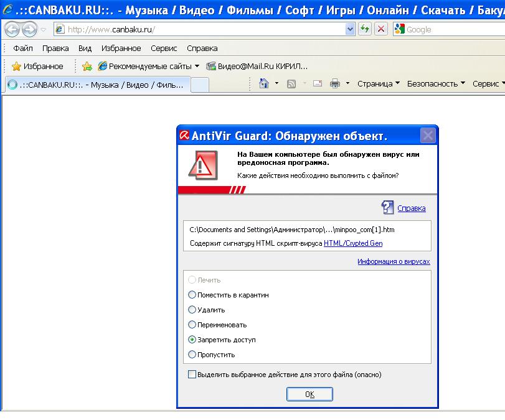This screenshot has width=505, height=420.
Task: Open the 'Страница' dropdown menu
Action: coord(378,83)
